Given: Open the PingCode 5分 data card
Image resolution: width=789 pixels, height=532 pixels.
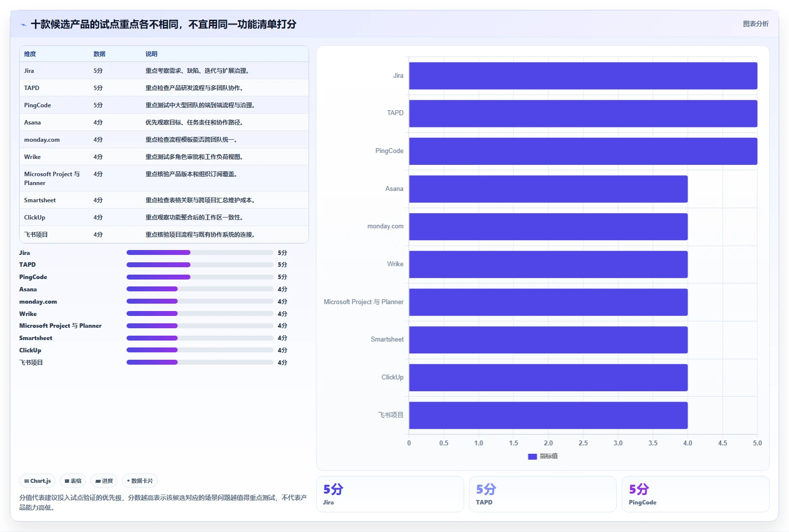Looking at the screenshot, I should (x=695, y=494).
